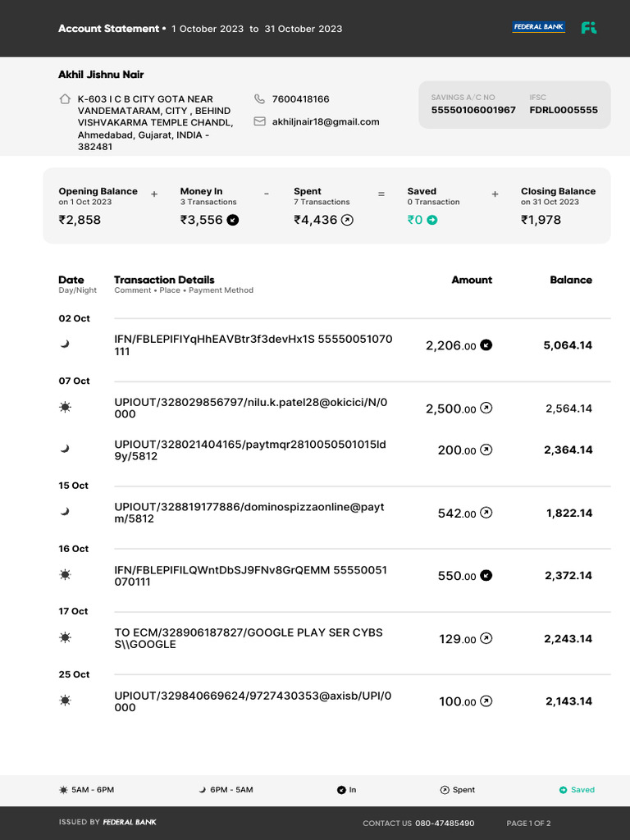Click the Spent arrow icon beside ₹4,436
The image size is (630, 840).
tap(347, 220)
